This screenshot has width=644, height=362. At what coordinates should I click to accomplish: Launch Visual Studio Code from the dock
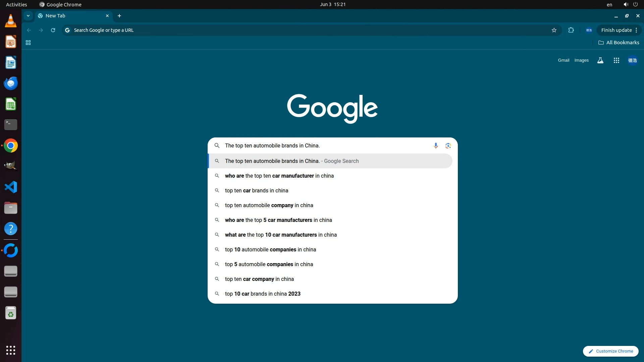(11, 187)
